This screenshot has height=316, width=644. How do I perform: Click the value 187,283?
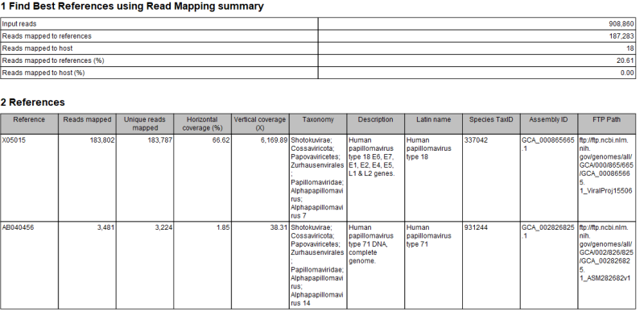(621, 36)
